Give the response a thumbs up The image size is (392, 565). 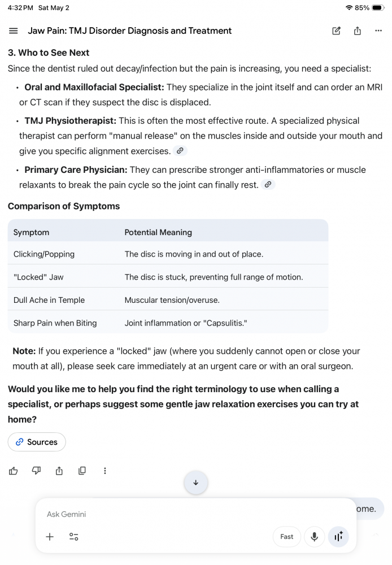click(14, 471)
